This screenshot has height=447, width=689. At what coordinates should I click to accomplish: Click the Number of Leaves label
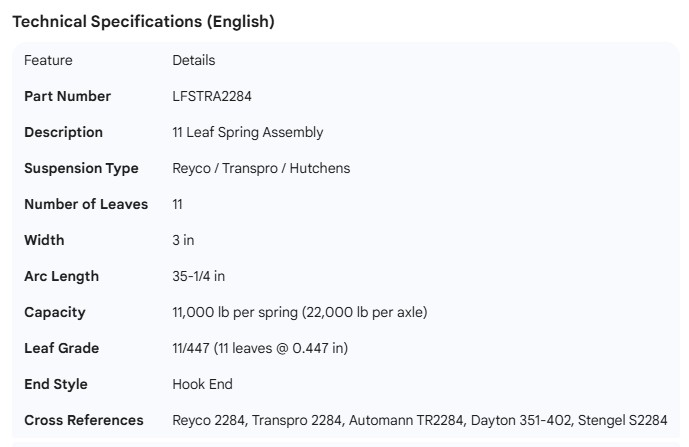tap(86, 204)
